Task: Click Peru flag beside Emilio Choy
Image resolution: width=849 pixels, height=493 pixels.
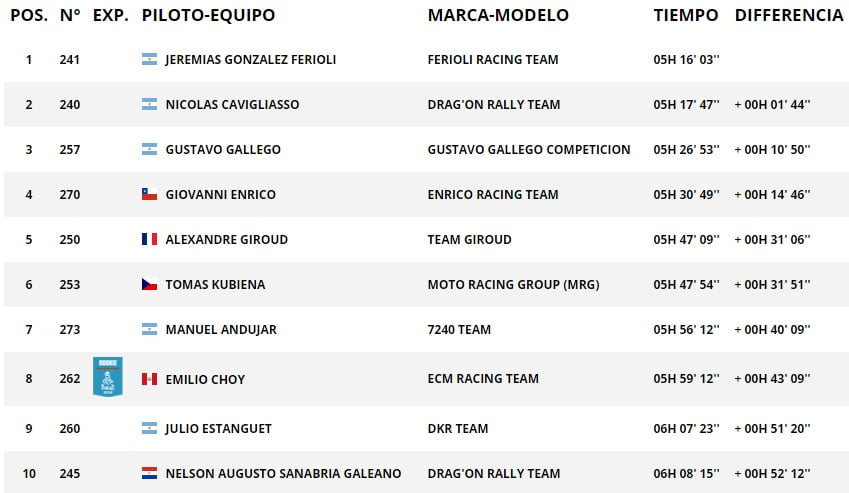Action: 149,379
